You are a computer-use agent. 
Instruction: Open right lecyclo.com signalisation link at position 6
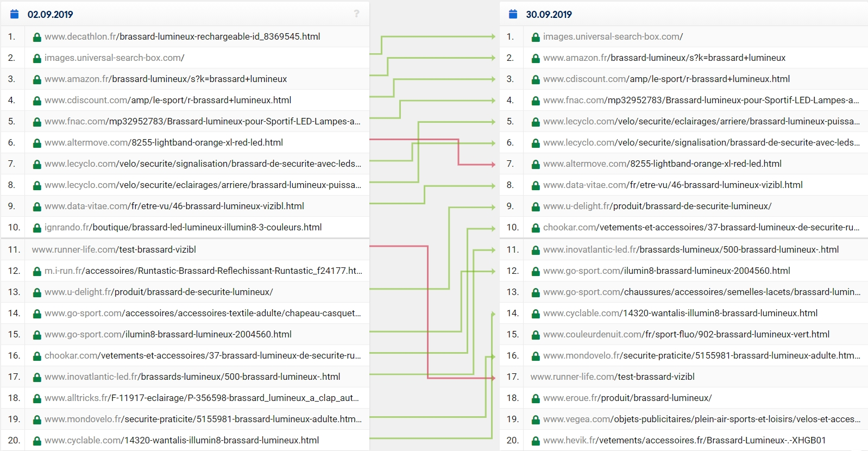click(701, 142)
